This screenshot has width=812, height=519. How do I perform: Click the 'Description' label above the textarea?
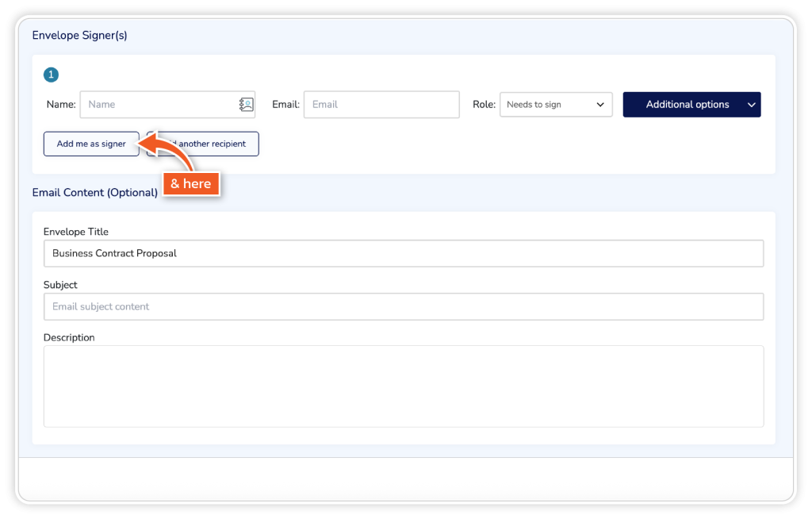69,337
